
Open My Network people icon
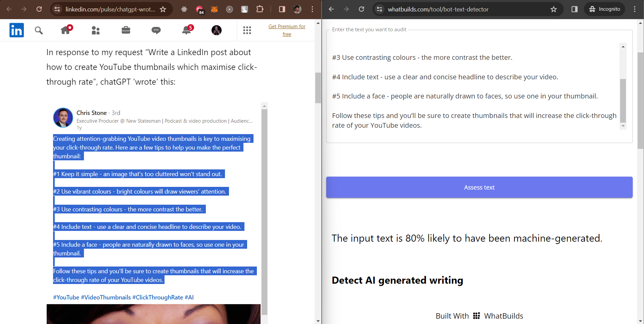96,31
